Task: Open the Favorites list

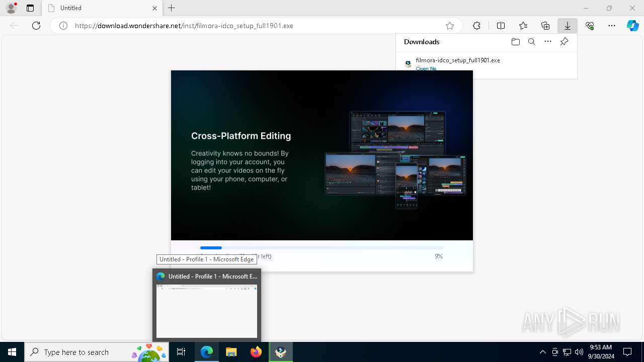Action: pos(523,26)
